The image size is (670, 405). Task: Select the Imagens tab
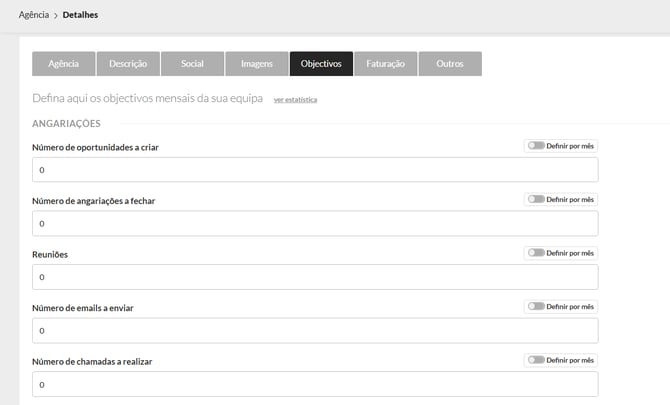[x=256, y=64]
